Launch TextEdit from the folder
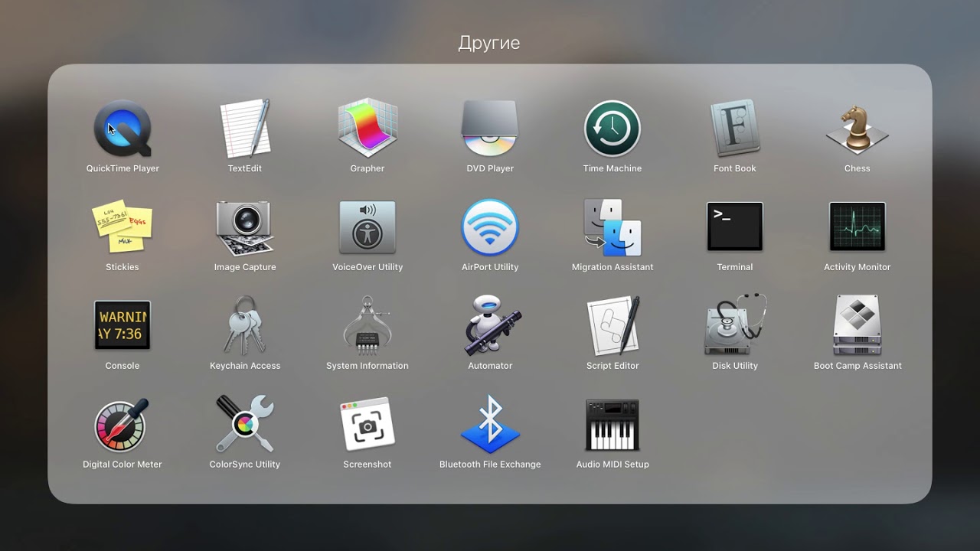 (x=245, y=129)
